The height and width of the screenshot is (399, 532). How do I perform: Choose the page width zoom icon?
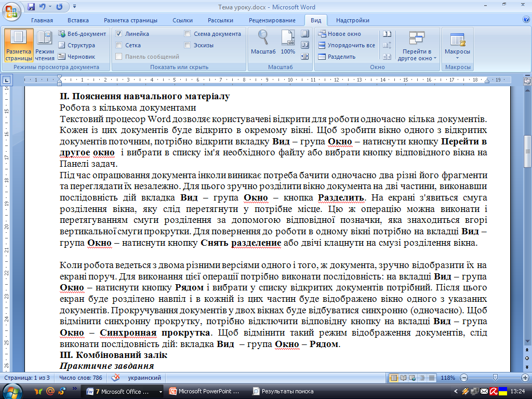[304, 57]
